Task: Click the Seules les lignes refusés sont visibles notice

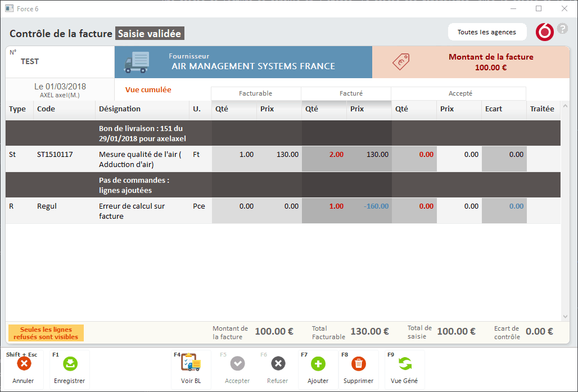Action: (46, 333)
